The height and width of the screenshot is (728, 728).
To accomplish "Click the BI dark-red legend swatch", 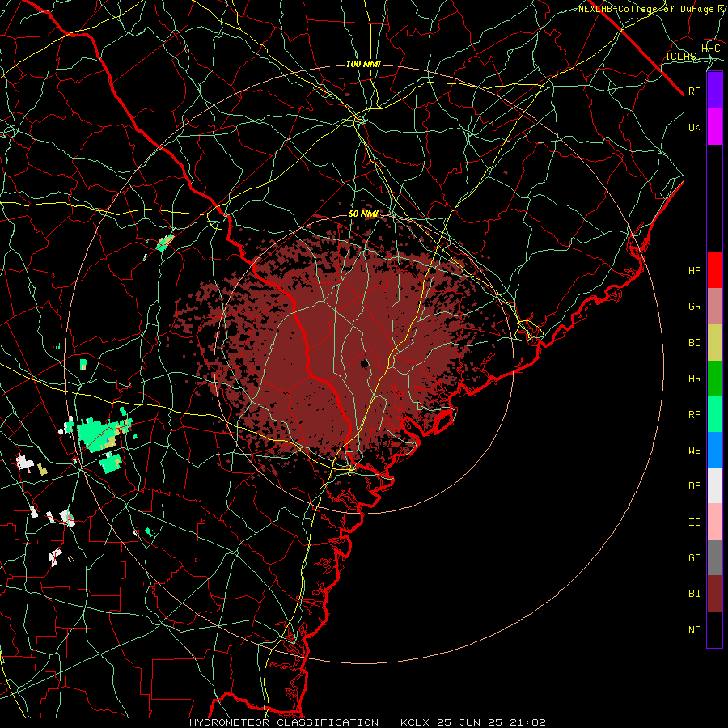I will 714,594.
